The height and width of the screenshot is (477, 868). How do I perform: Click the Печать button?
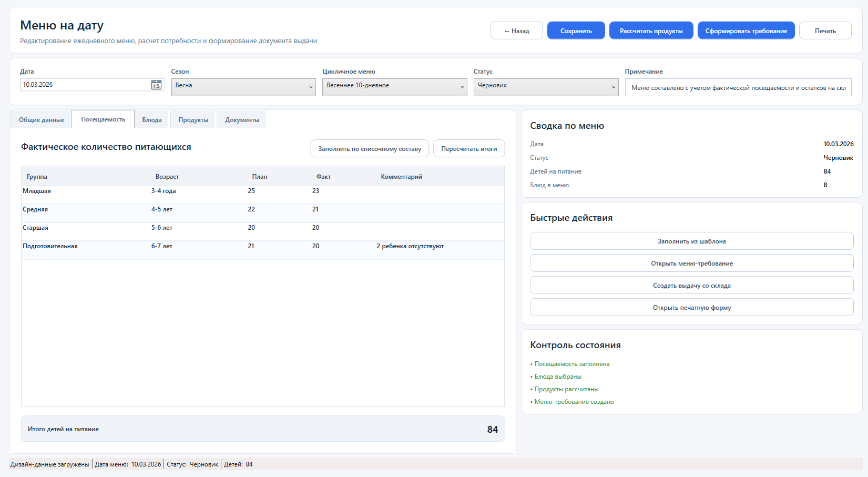(x=825, y=31)
